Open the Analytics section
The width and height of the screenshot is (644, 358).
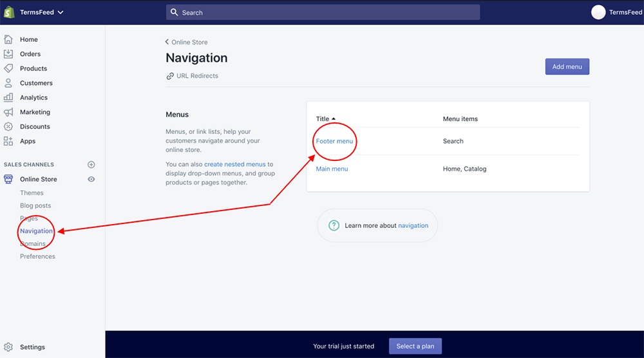33,97
